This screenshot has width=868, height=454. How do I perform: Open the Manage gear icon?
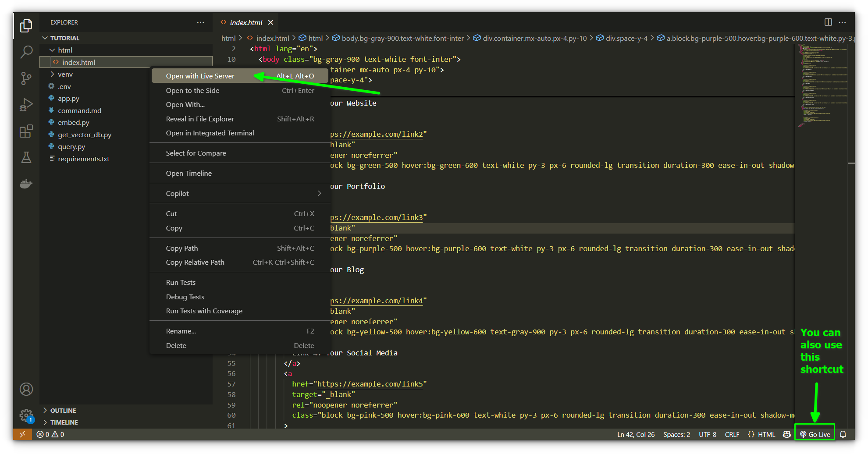coord(26,415)
